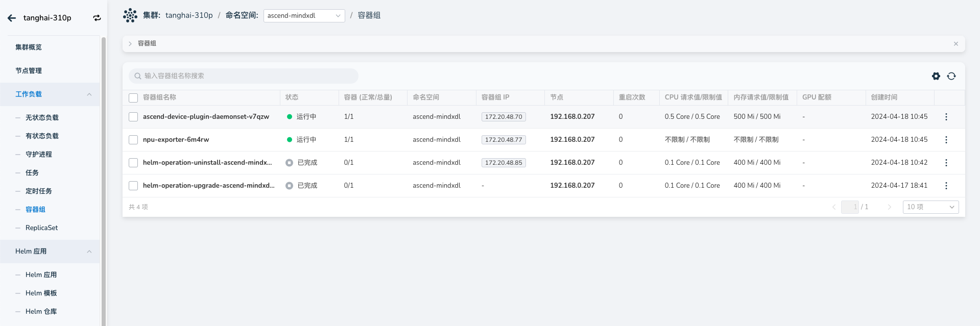Viewport: 980px width, 326px height.
Task: Open actions menu for npu-exporter-6m4rw row
Action: pos(946,140)
